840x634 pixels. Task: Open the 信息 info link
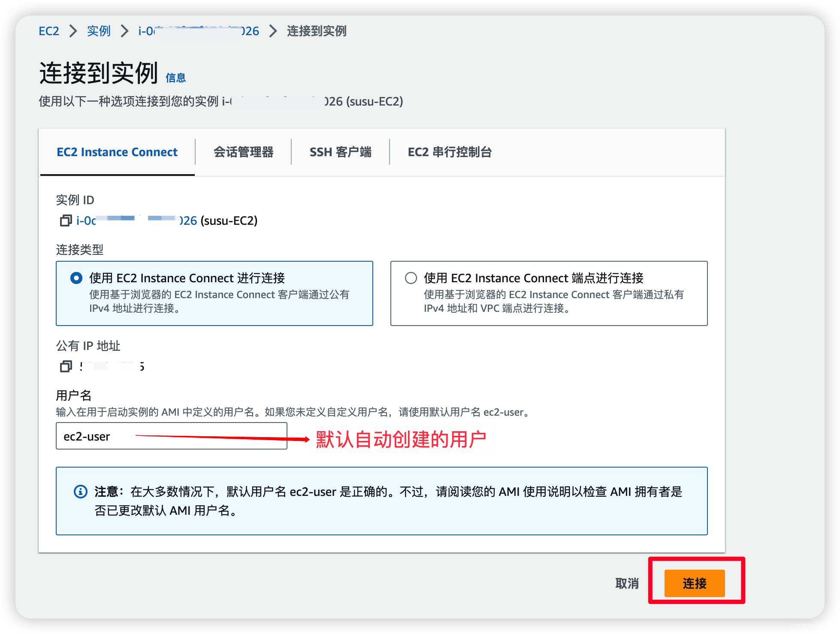176,78
